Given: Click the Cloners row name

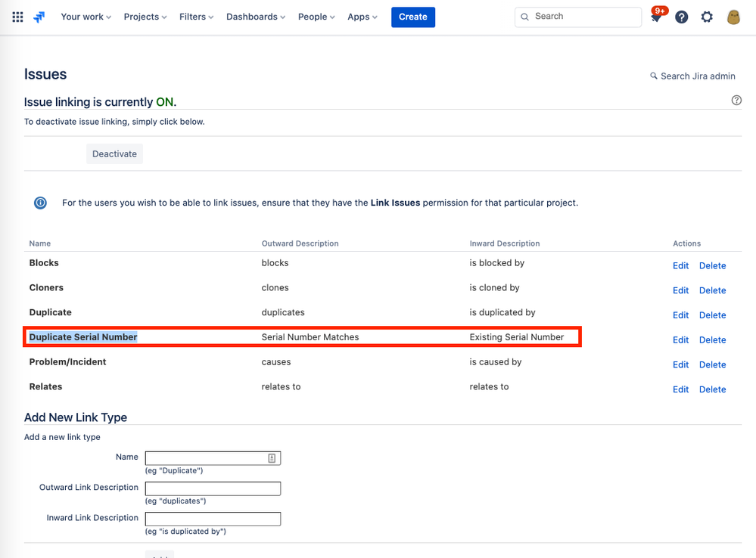Looking at the screenshot, I should click(46, 287).
